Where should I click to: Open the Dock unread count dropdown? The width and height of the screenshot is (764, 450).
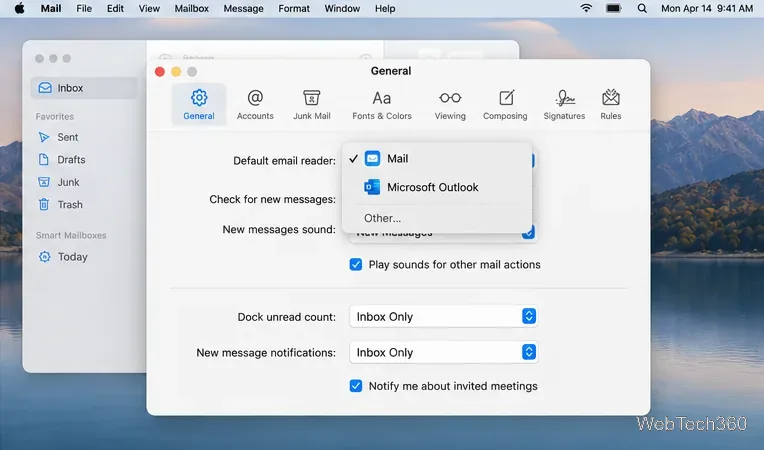coord(443,317)
